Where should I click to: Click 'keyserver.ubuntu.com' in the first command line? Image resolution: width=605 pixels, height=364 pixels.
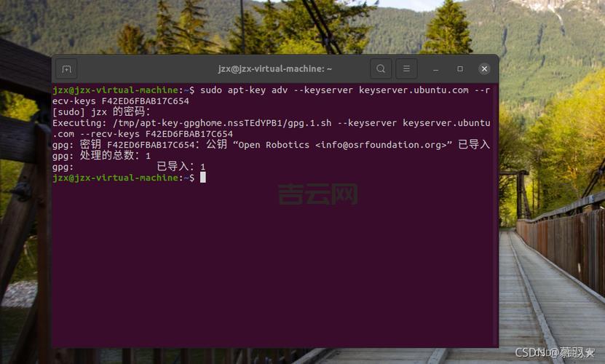(x=414, y=90)
